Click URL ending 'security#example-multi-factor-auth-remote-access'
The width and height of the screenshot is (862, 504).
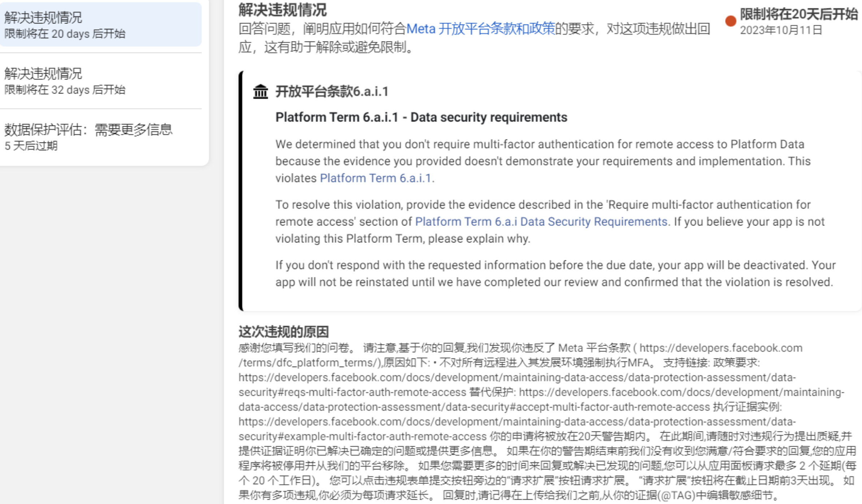pyautogui.click(x=517, y=429)
